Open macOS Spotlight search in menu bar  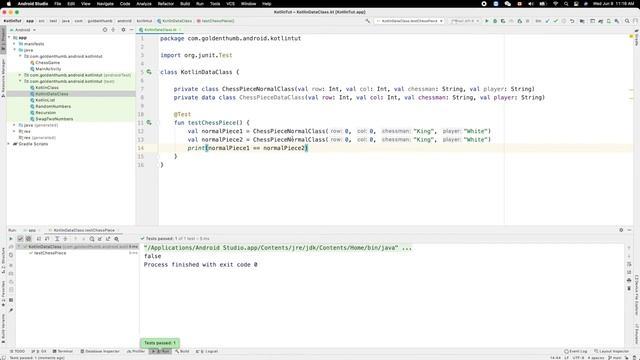coord(566,4)
